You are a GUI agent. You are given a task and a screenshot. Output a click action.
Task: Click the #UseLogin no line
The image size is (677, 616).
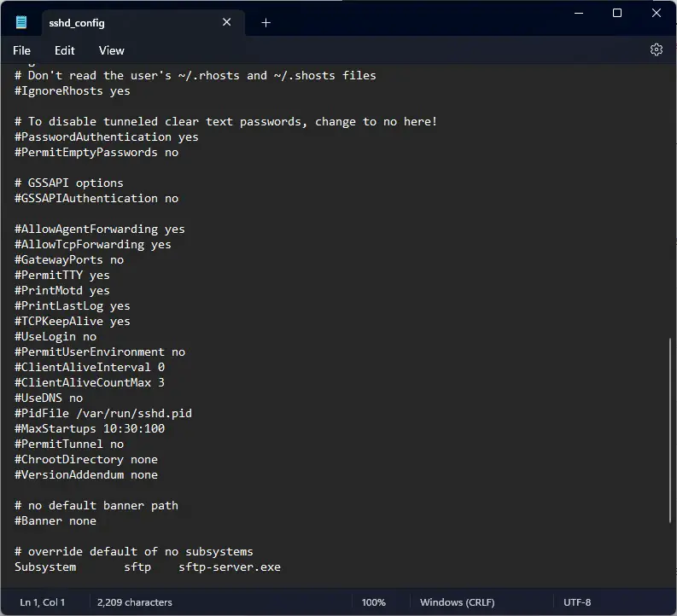point(55,337)
